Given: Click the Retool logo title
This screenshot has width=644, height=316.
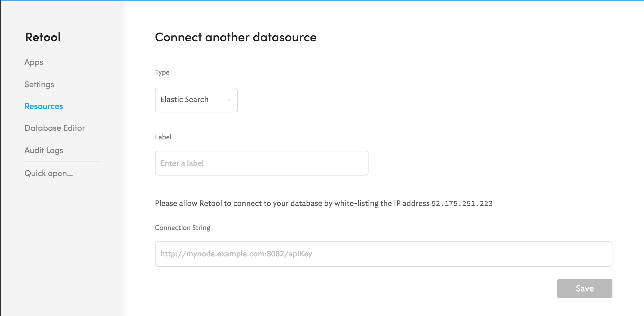Looking at the screenshot, I should 43,37.
